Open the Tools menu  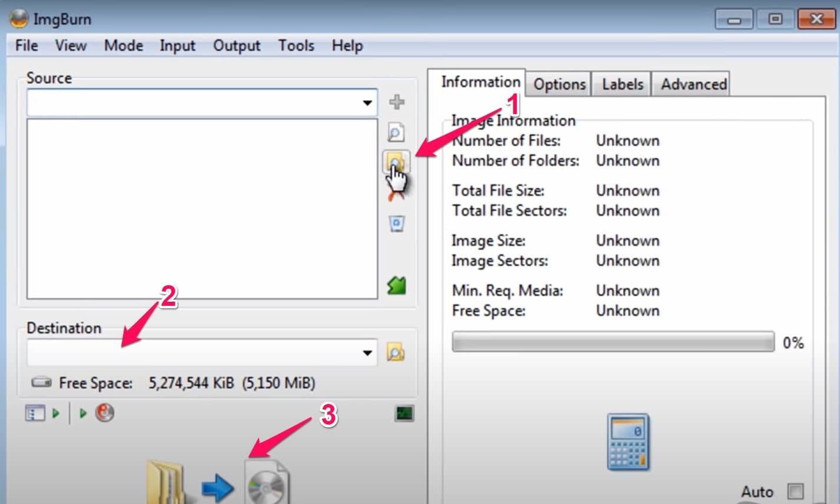296,46
